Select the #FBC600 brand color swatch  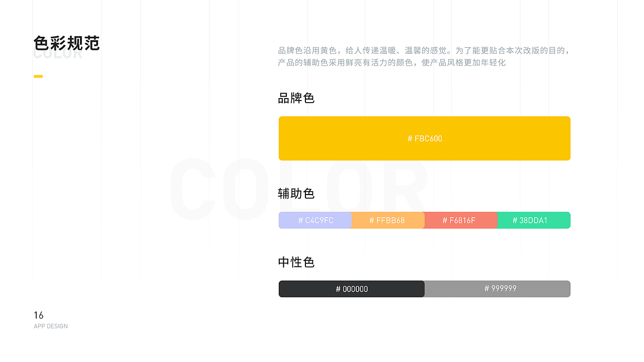pos(424,138)
